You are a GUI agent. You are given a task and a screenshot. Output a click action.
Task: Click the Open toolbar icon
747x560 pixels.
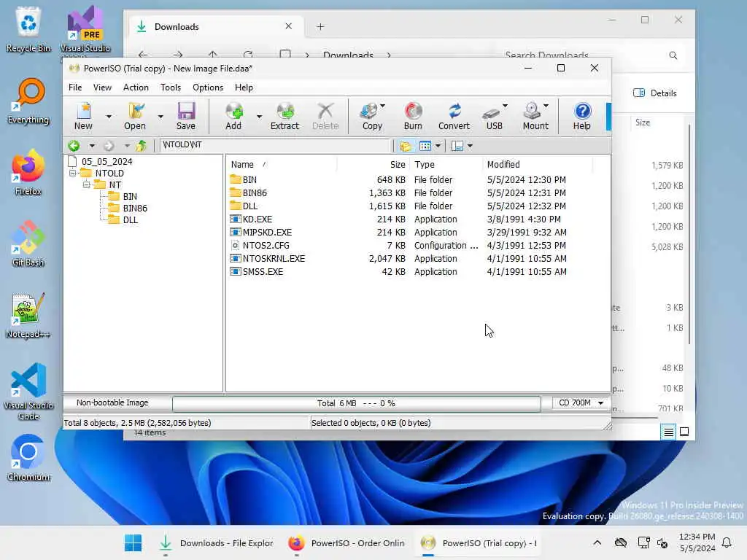click(x=135, y=116)
